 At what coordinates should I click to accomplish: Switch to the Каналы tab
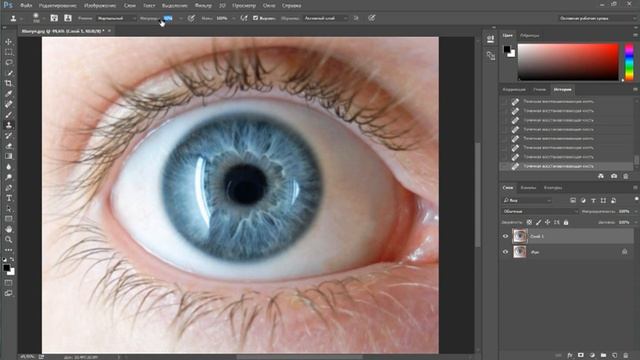(528, 188)
